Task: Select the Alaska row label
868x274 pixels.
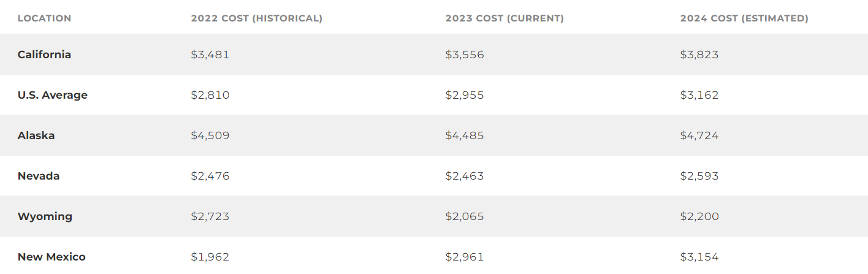Action: 36,135
